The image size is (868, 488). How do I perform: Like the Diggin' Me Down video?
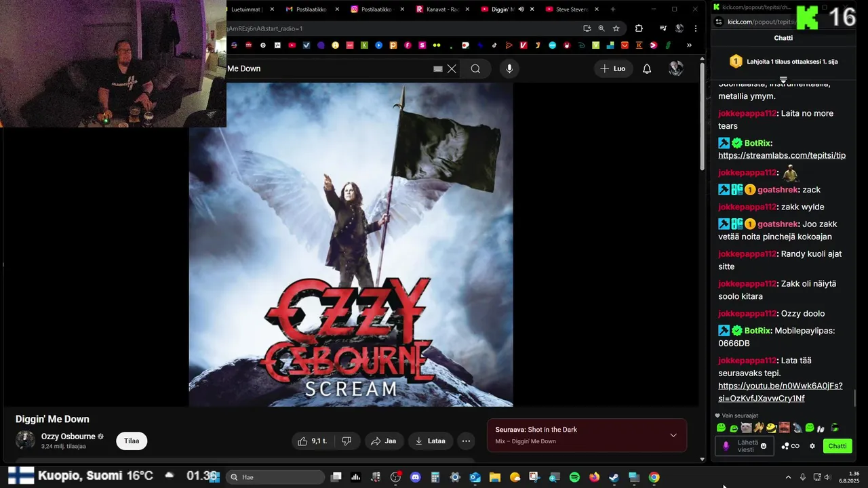tap(312, 441)
